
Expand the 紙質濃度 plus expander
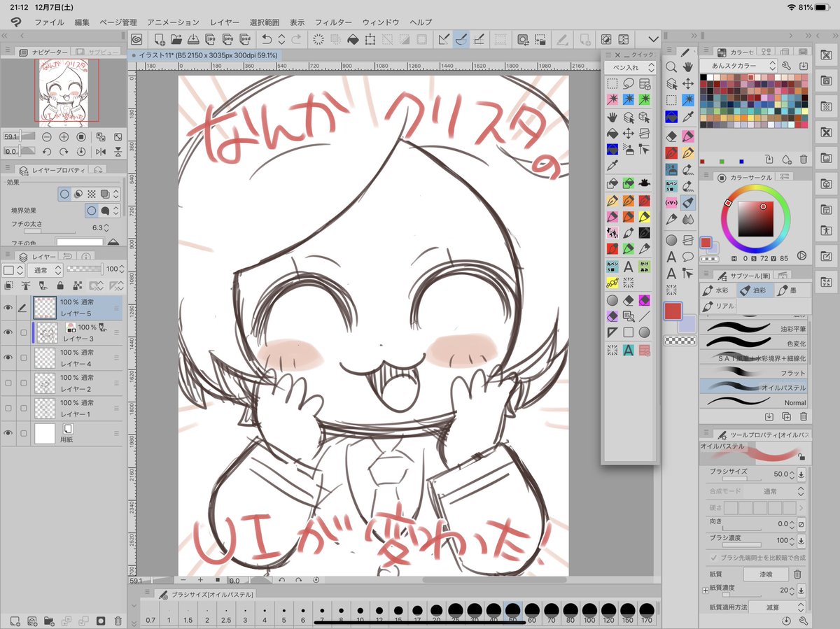pos(705,591)
